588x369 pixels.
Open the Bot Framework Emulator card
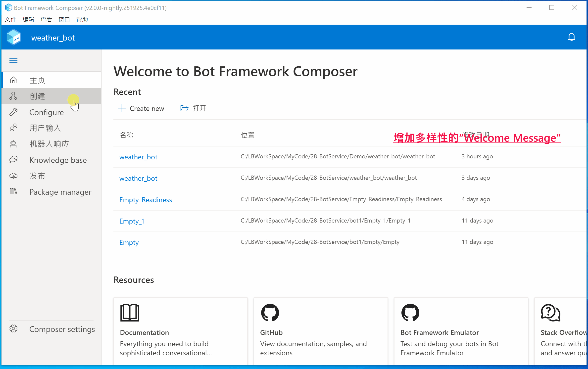(461, 331)
